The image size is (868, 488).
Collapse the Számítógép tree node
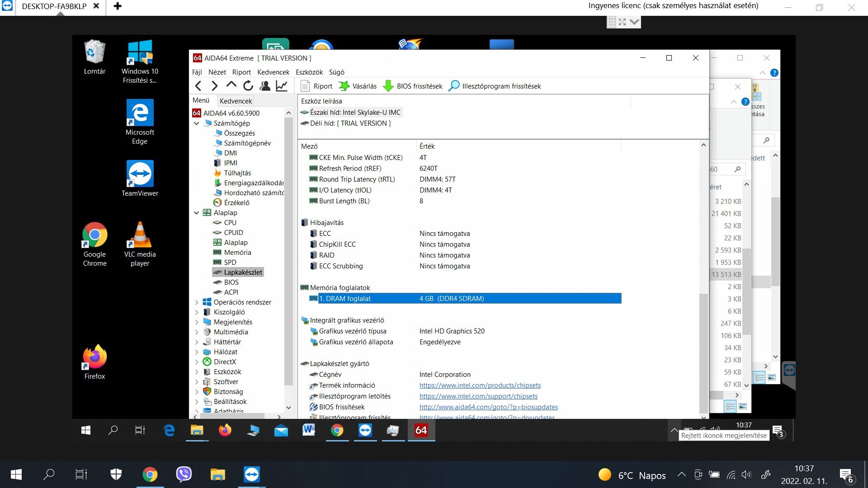[197, 123]
